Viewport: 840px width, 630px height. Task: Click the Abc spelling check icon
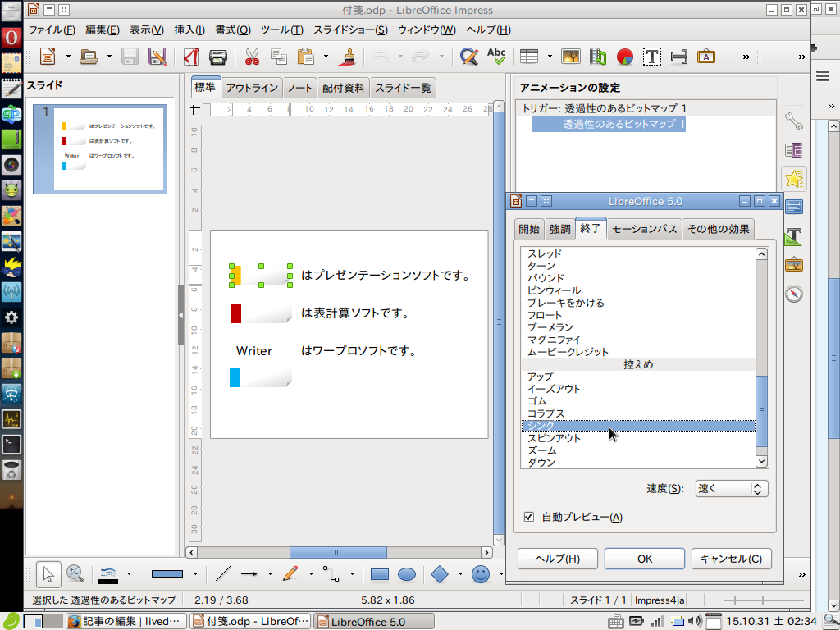[496, 57]
